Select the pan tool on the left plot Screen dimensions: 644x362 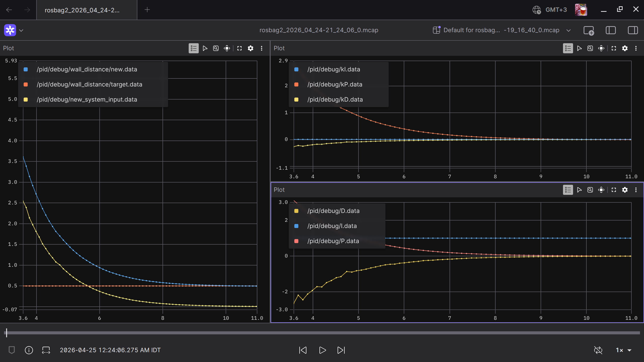[x=227, y=48]
